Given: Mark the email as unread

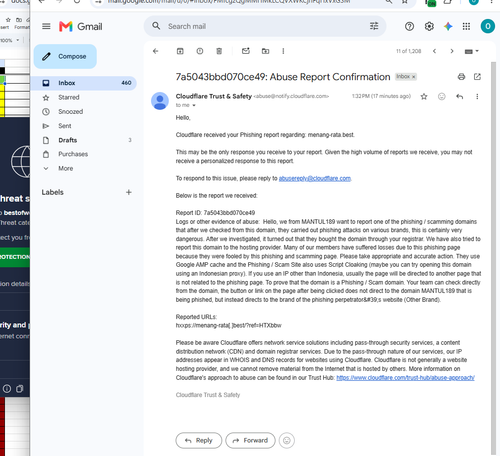Looking at the screenshot, I should click(246, 51).
